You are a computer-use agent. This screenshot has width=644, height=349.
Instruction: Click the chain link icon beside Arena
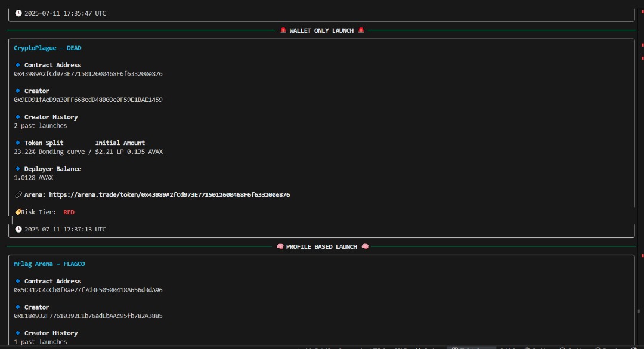click(x=18, y=195)
